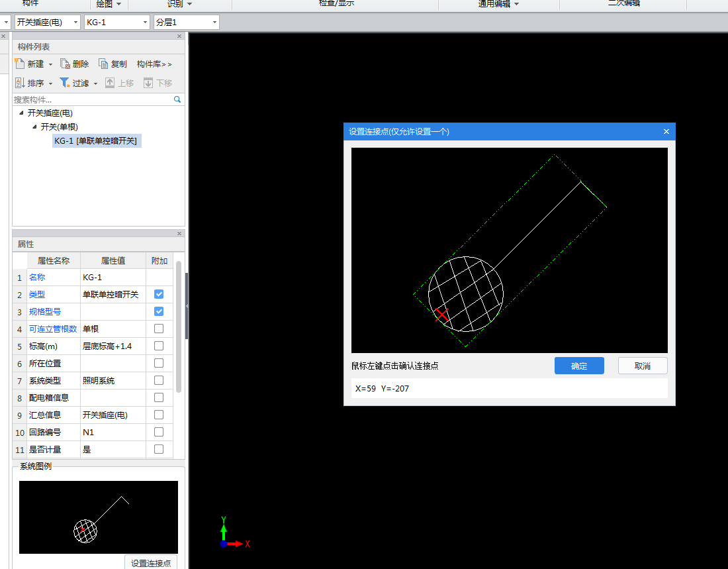Click the 规格型号 property name
Screen dimensions: 728x569
[x=44, y=311]
